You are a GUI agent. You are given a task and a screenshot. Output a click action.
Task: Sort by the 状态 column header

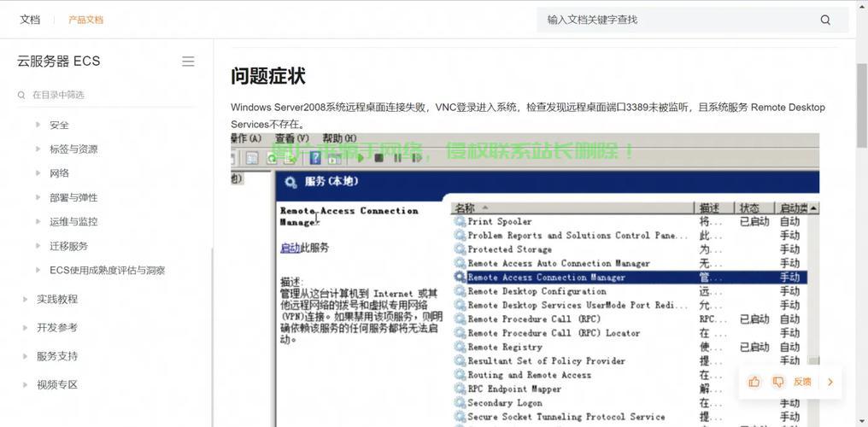point(754,208)
